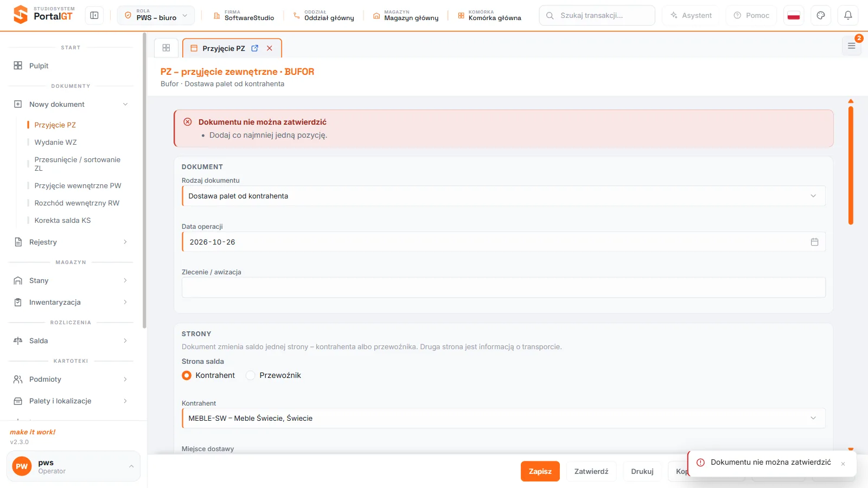Open notifications bell icon
The width and height of the screenshot is (868, 488).
(x=848, y=15)
